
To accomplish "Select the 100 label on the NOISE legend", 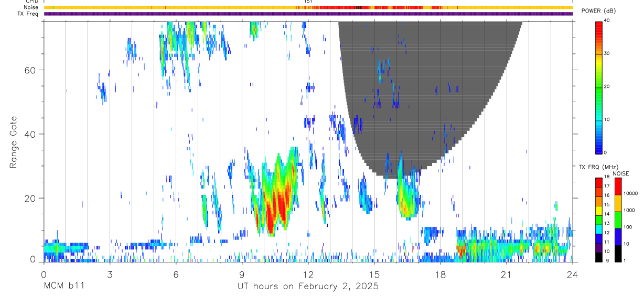I will pos(628,227).
